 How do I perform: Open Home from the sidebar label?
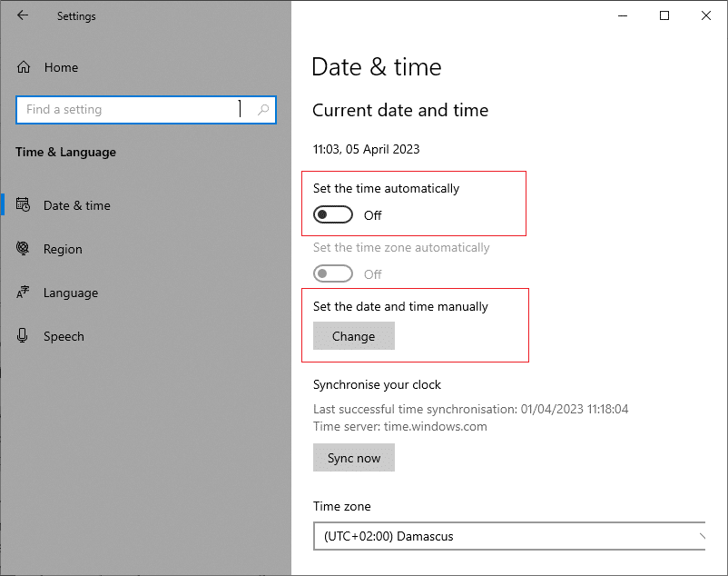[x=61, y=67]
